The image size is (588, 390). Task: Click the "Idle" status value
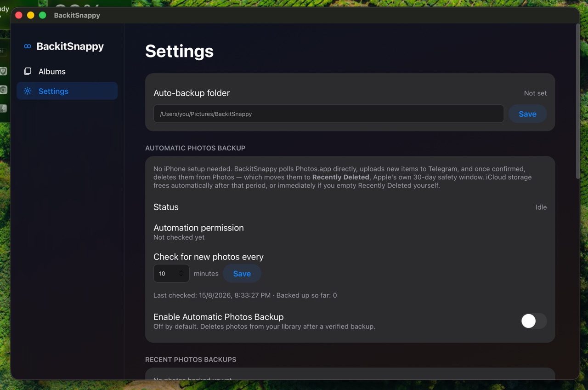(x=541, y=207)
